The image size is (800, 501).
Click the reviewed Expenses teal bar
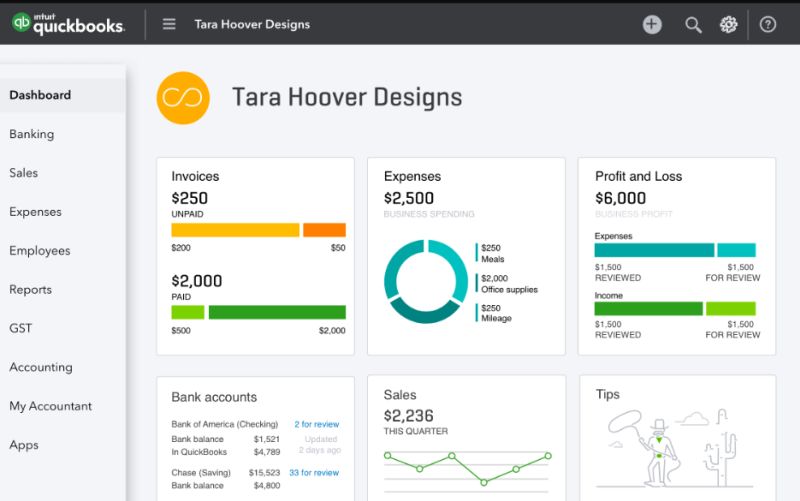(654, 250)
